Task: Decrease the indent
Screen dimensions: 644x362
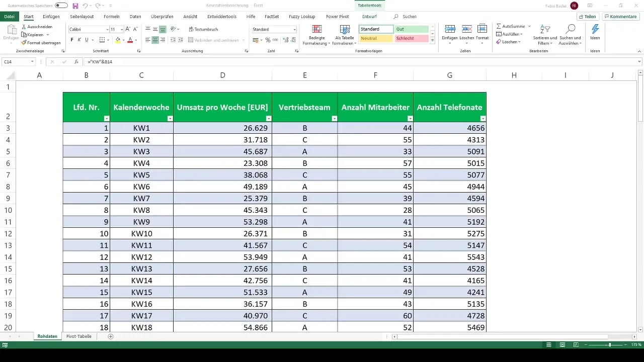Action: click(173, 40)
